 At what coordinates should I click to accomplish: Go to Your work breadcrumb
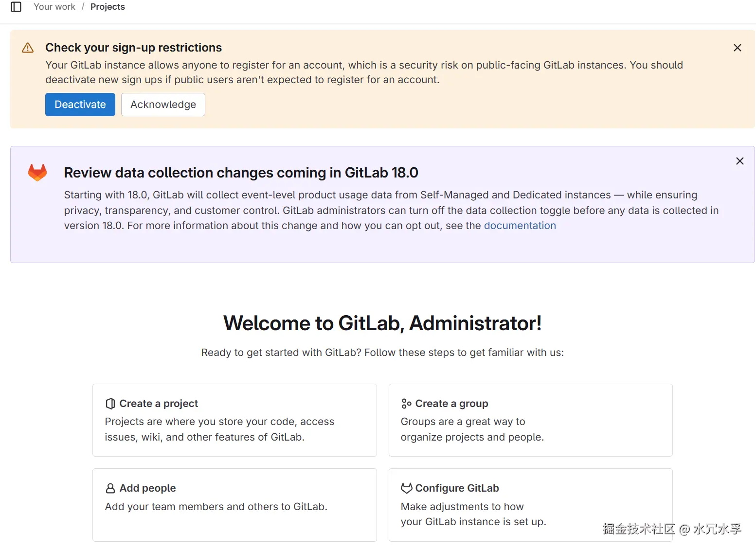click(54, 7)
